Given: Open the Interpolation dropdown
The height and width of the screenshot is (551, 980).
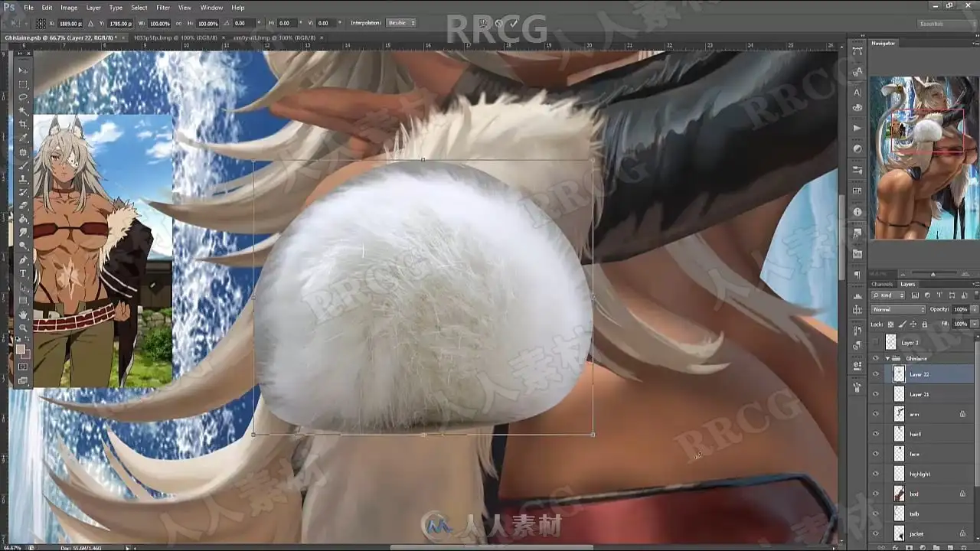Looking at the screenshot, I should click(401, 23).
